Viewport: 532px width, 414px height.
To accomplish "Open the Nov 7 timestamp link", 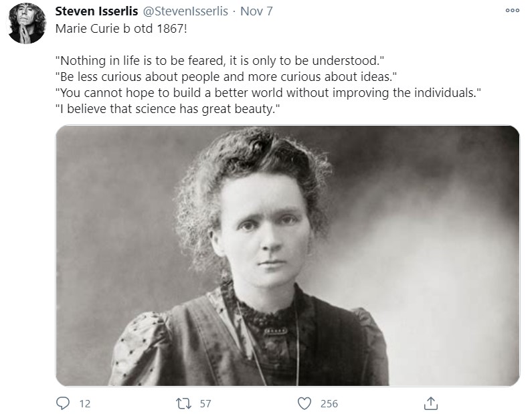I will tap(256, 12).
